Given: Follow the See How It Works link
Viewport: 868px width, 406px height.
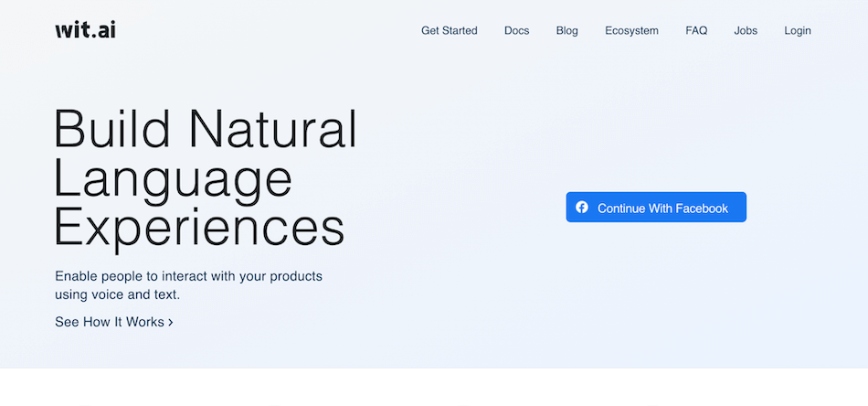Looking at the screenshot, I should [114, 322].
